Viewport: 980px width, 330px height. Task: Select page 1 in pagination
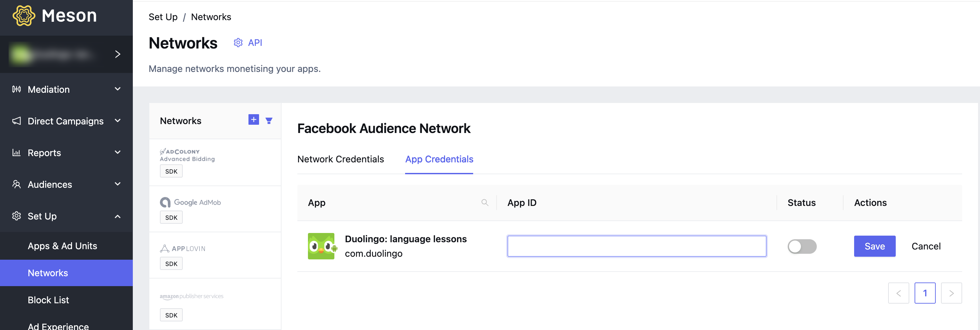(x=925, y=293)
